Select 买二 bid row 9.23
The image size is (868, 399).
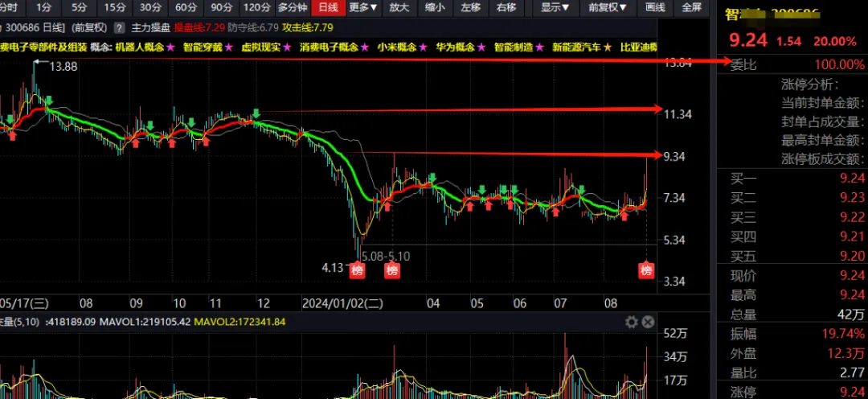tap(796, 198)
